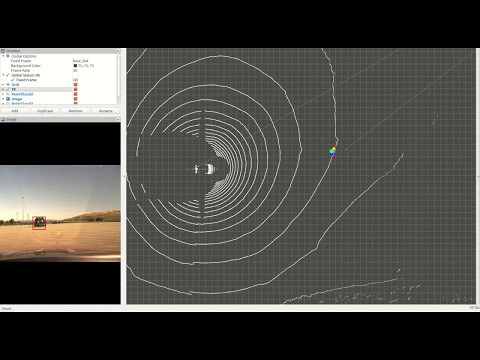Expand the Image display properties

coord(4,99)
